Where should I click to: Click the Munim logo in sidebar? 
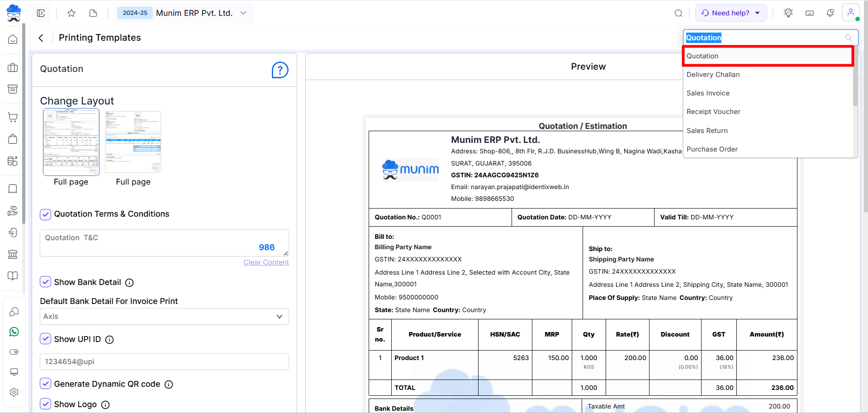14,13
